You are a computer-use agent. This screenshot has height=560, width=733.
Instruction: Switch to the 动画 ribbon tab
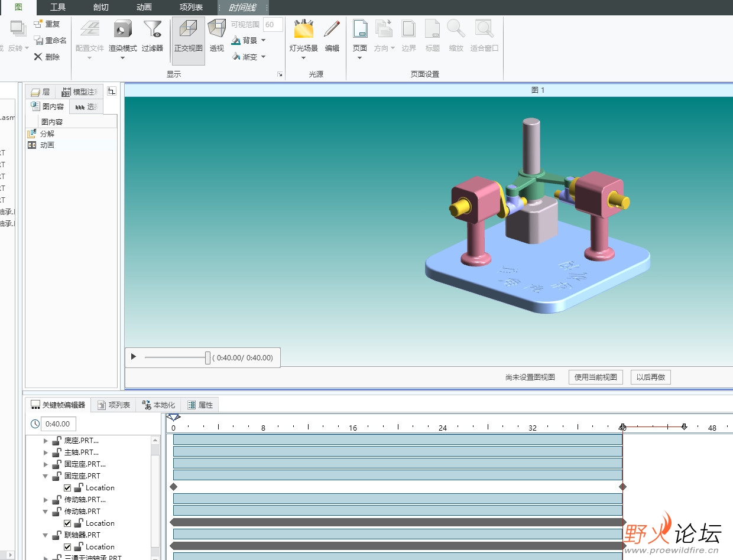(144, 7)
